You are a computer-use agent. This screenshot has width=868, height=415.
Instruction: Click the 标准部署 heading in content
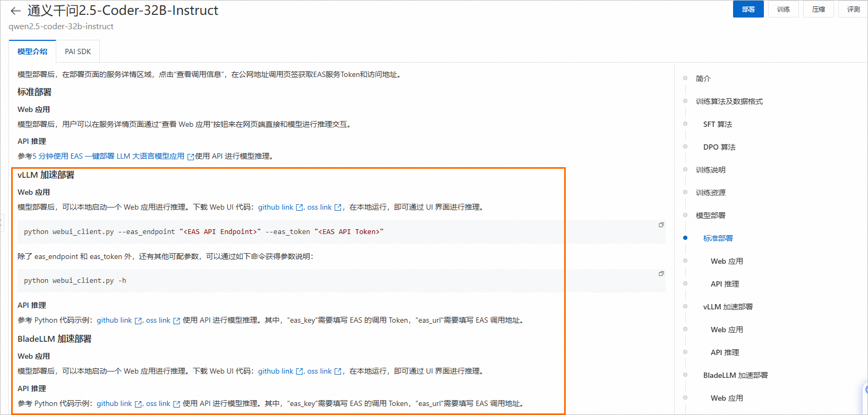[x=35, y=92]
